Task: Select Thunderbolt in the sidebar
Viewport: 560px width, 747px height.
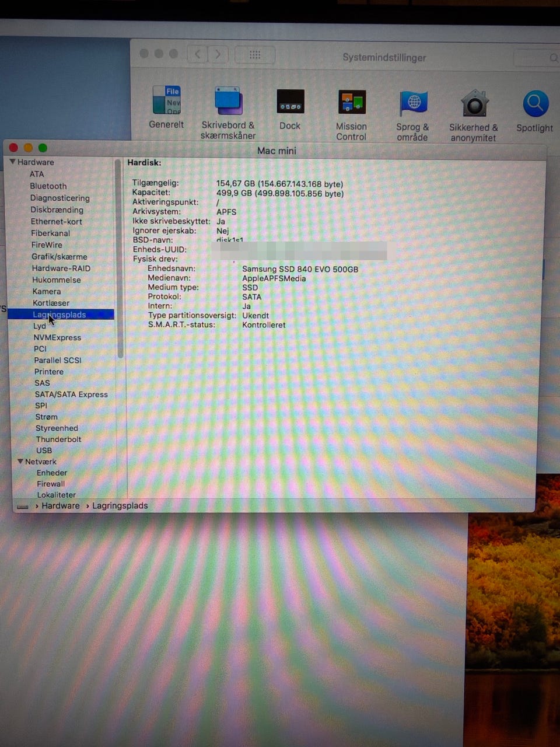Action: (x=58, y=439)
